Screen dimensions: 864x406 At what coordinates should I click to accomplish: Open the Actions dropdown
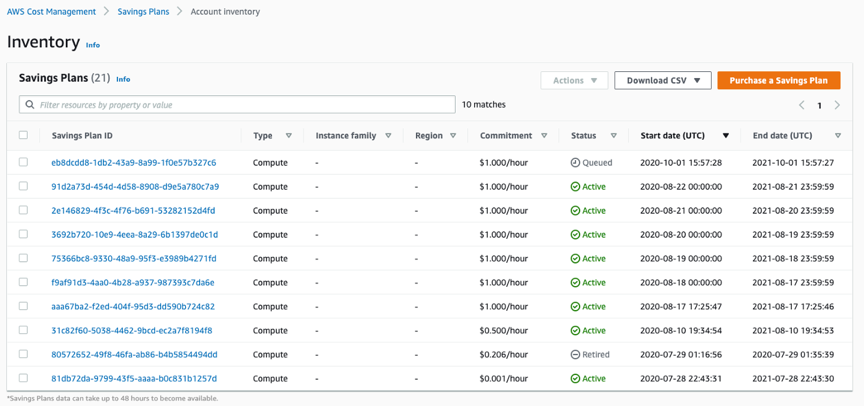[574, 80]
